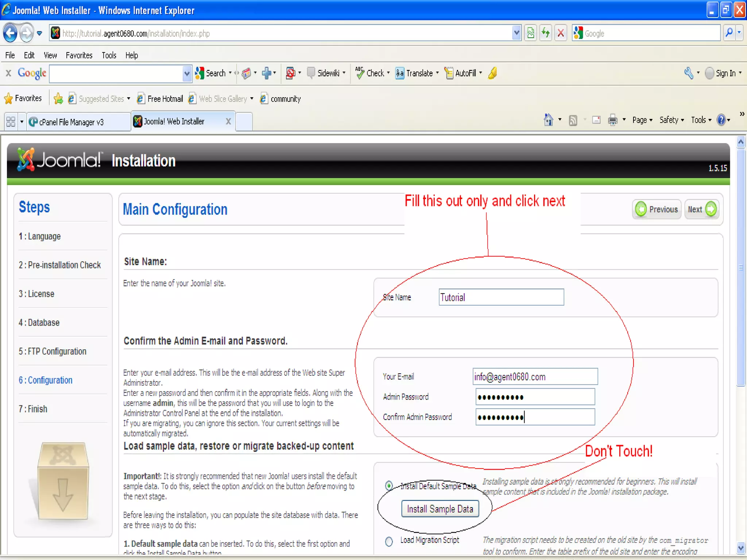The width and height of the screenshot is (747, 560).
Task: Click the Google toolbar highlighter icon
Action: 493,73
